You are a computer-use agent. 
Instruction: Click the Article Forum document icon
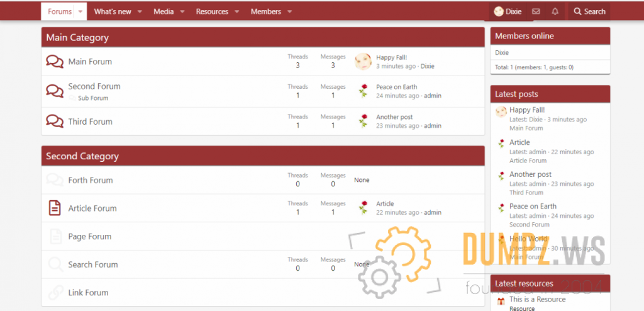pyautogui.click(x=55, y=208)
